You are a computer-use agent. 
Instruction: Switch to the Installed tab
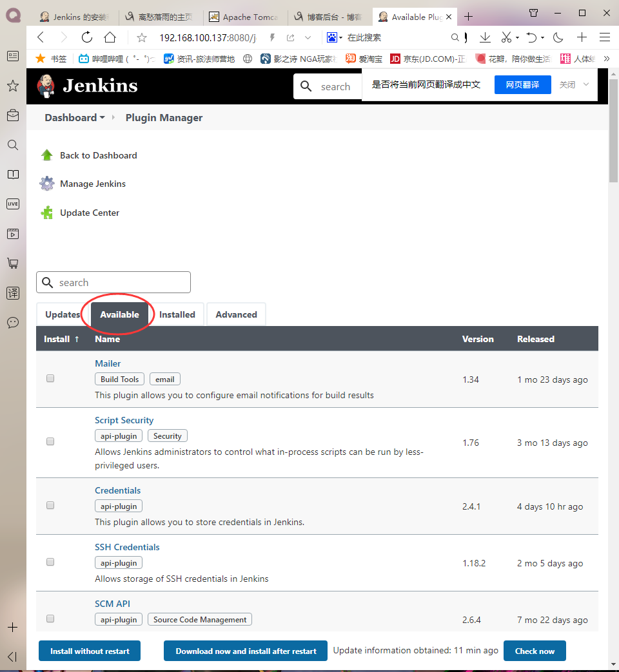[x=177, y=314]
